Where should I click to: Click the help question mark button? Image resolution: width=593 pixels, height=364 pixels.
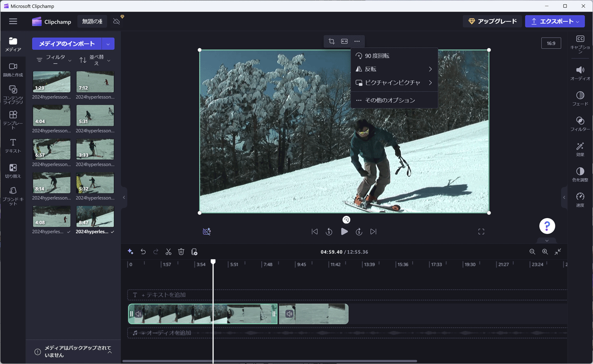[547, 226]
